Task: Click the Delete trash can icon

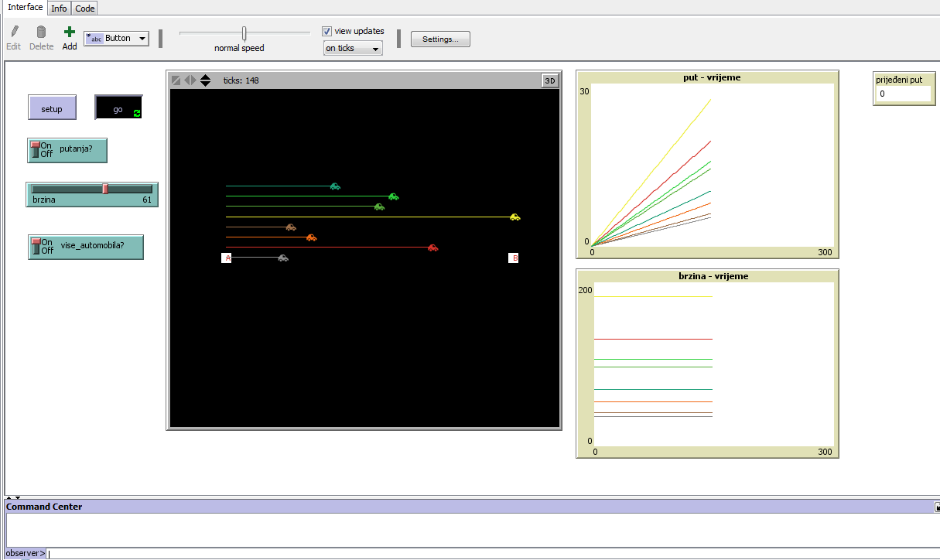Action: [x=41, y=32]
